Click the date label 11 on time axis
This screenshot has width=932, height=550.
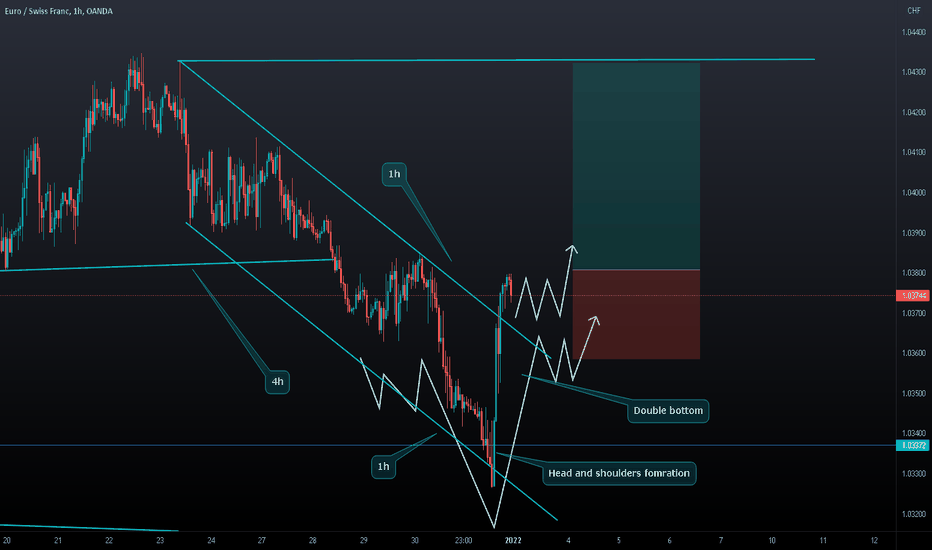coord(823,540)
